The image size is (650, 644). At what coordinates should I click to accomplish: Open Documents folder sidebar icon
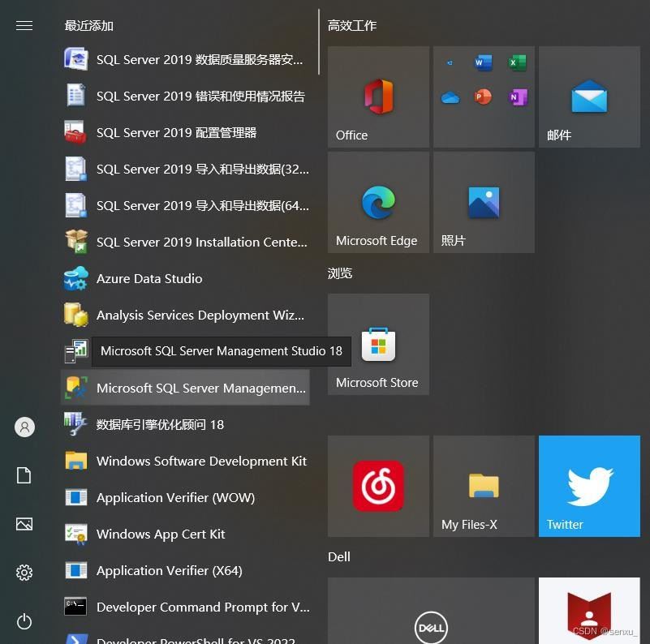tap(24, 475)
